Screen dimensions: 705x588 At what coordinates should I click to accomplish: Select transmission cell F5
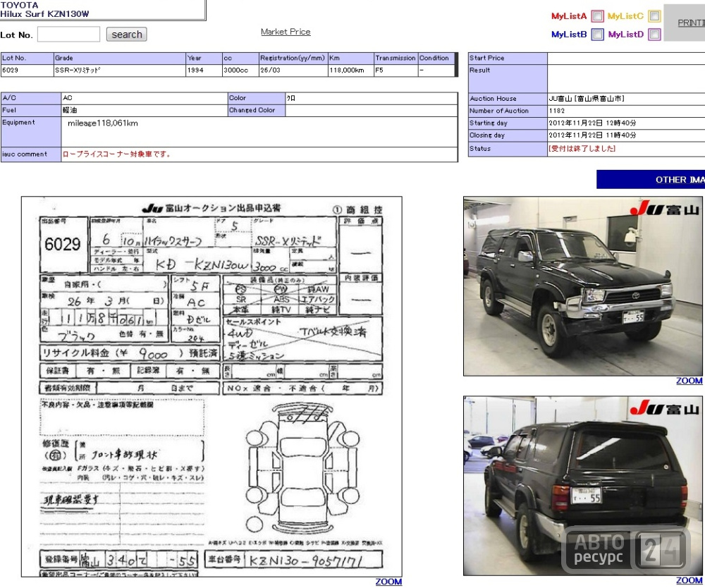pos(396,70)
